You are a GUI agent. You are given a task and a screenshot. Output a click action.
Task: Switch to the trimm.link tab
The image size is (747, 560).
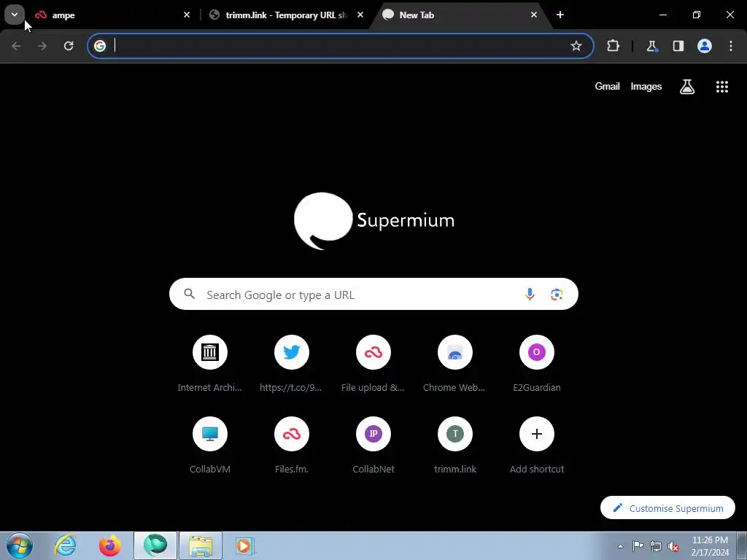pyautogui.click(x=286, y=15)
